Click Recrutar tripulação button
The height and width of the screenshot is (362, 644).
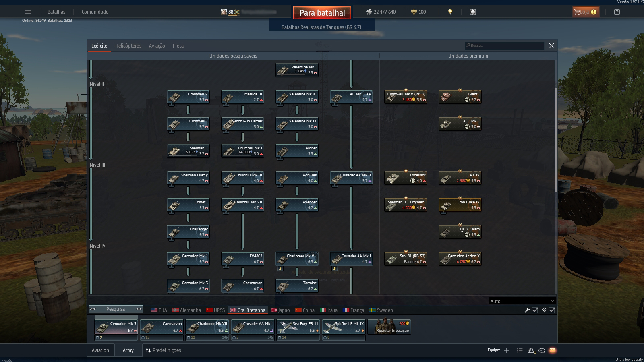(x=390, y=327)
